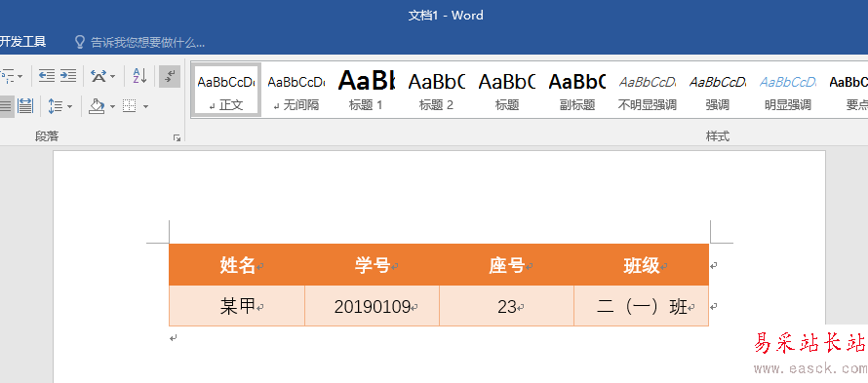Click the 某甲 table cell

click(x=237, y=306)
